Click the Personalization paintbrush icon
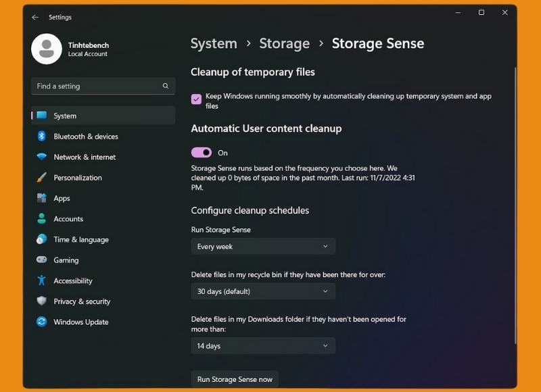 (x=41, y=178)
